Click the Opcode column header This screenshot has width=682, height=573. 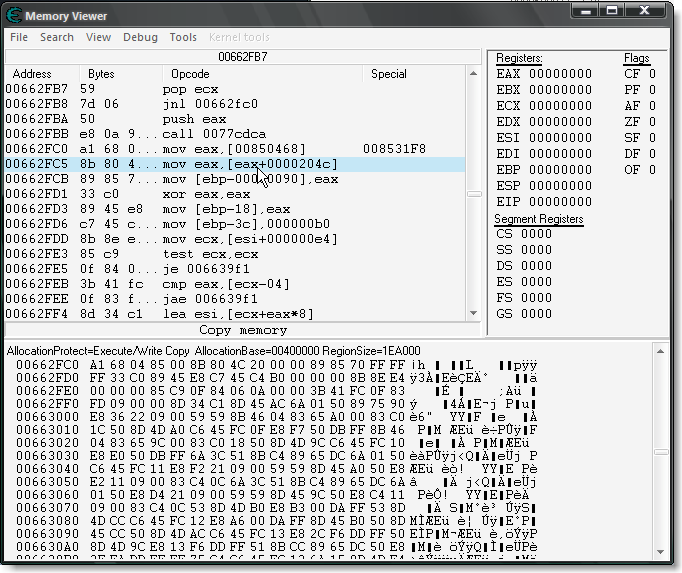pyautogui.click(x=190, y=74)
